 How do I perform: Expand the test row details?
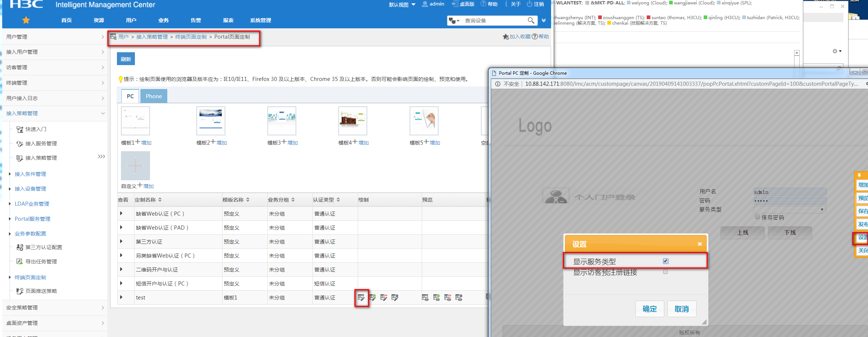pos(121,297)
